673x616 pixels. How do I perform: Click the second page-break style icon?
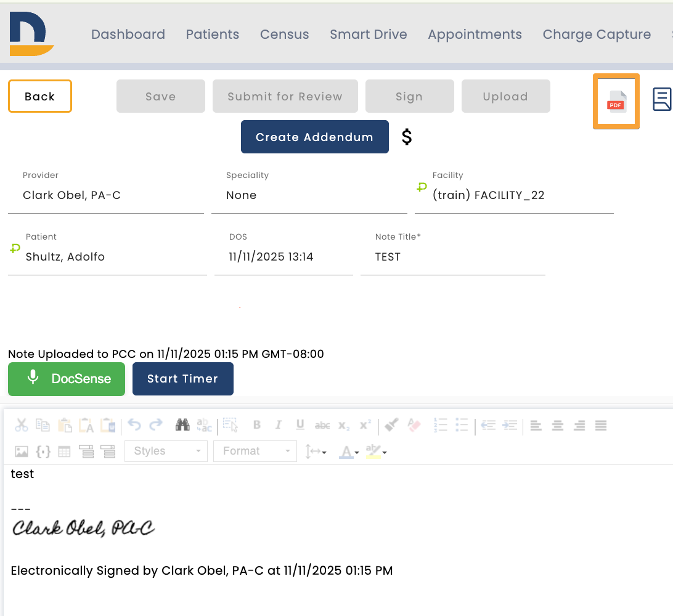pos(108,452)
